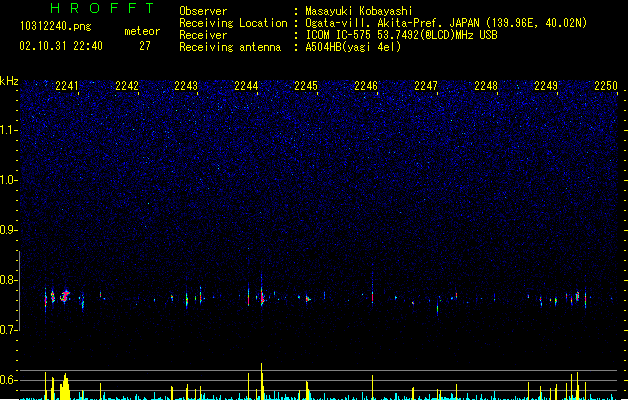Image resolution: width=629 pixels, height=400 pixels.
Task: Click the A504HB yagi antenna text
Action: pyautogui.click(x=353, y=47)
